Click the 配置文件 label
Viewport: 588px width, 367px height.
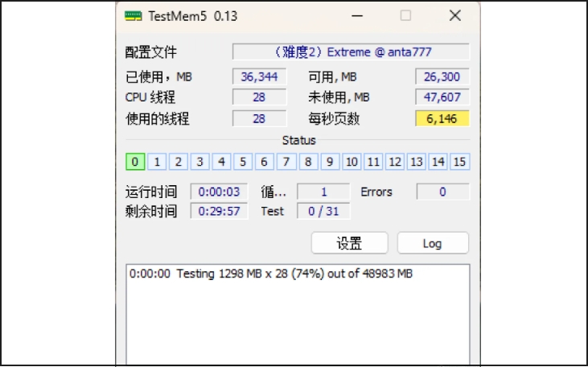(x=151, y=52)
